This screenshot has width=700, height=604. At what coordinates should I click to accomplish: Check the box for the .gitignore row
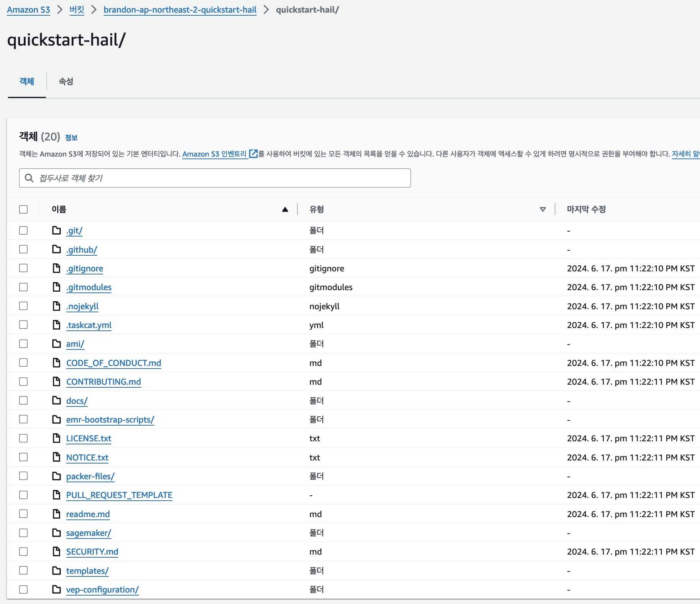coord(23,268)
